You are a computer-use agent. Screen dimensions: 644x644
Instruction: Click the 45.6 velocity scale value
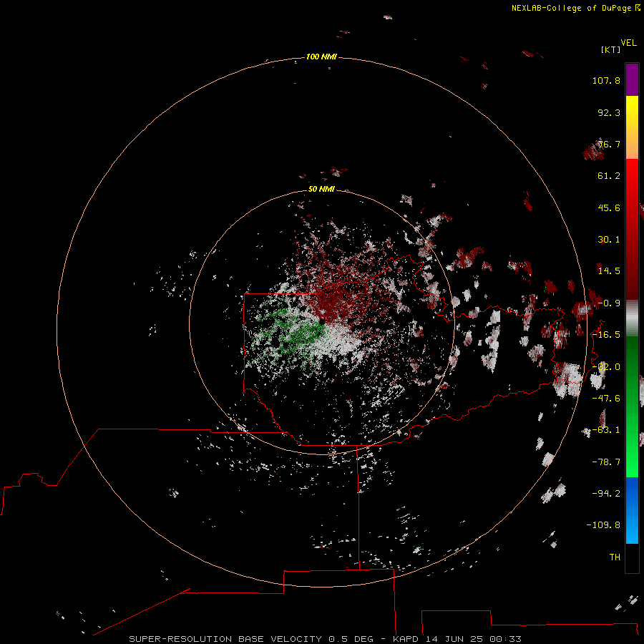(x=609, y=208)
